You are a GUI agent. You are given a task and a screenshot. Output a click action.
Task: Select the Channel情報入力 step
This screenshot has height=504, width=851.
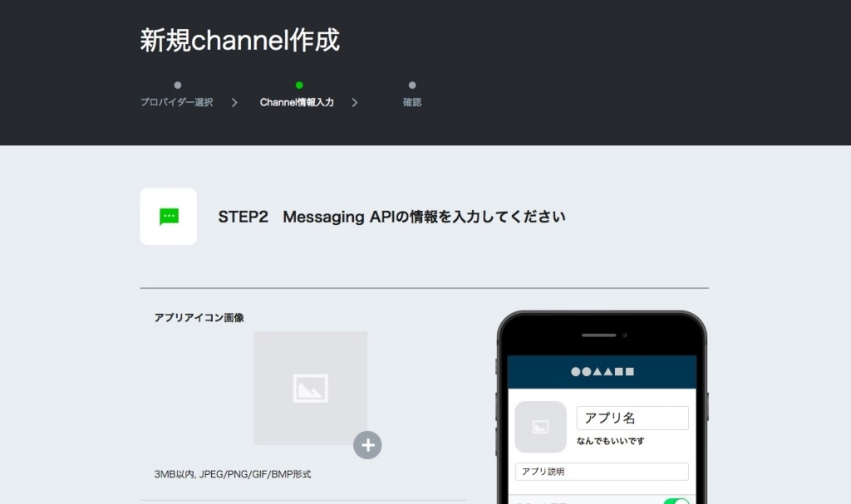[297, 102]
